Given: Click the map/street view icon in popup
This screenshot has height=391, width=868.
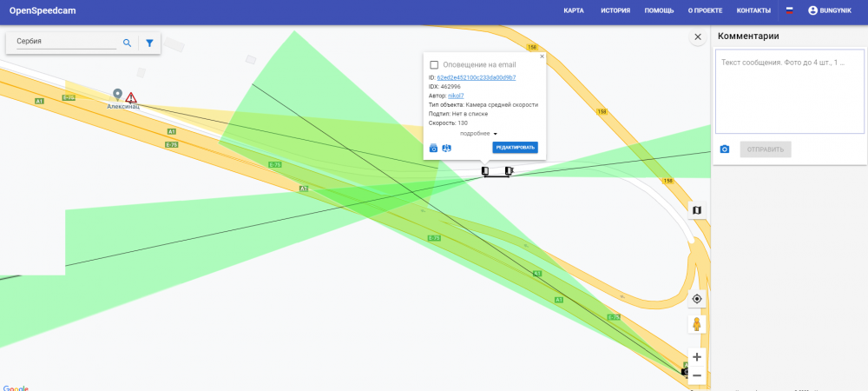Looking at the screenshot, I should 447,148.
